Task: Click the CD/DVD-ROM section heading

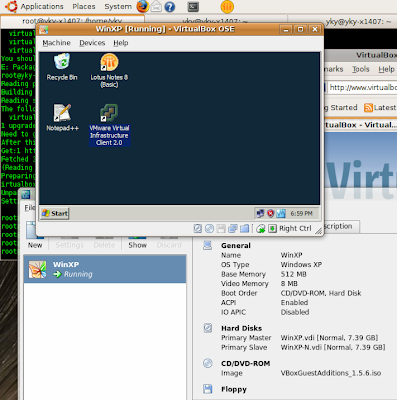Action: 245,363
